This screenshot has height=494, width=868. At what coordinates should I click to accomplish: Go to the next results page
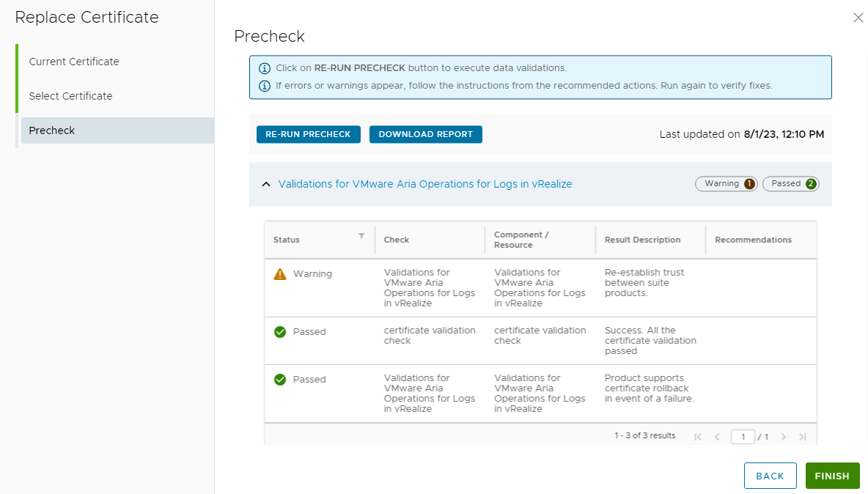coord(783,437)
